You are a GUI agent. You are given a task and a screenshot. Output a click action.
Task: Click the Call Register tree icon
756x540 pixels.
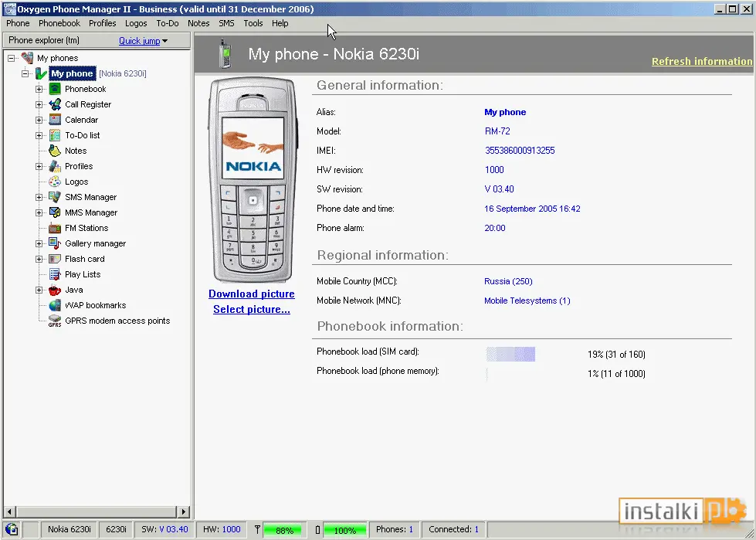coord(55,104)
